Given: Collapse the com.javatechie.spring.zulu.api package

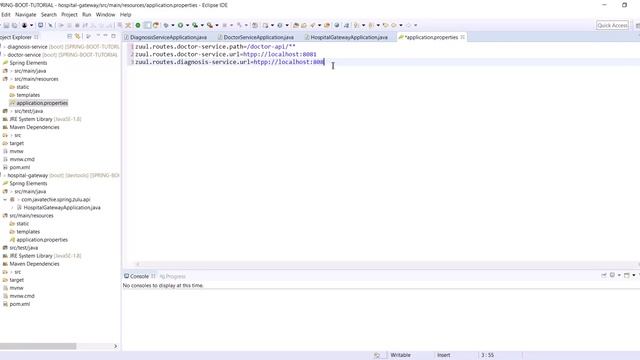Looking at the screenshot, I should click(x=5, y=200).
